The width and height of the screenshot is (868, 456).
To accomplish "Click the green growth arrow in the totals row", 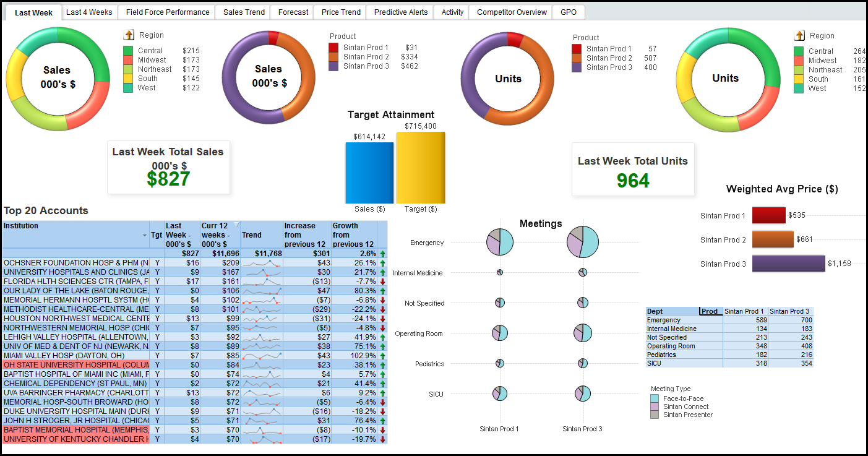I will coord(382,254).
